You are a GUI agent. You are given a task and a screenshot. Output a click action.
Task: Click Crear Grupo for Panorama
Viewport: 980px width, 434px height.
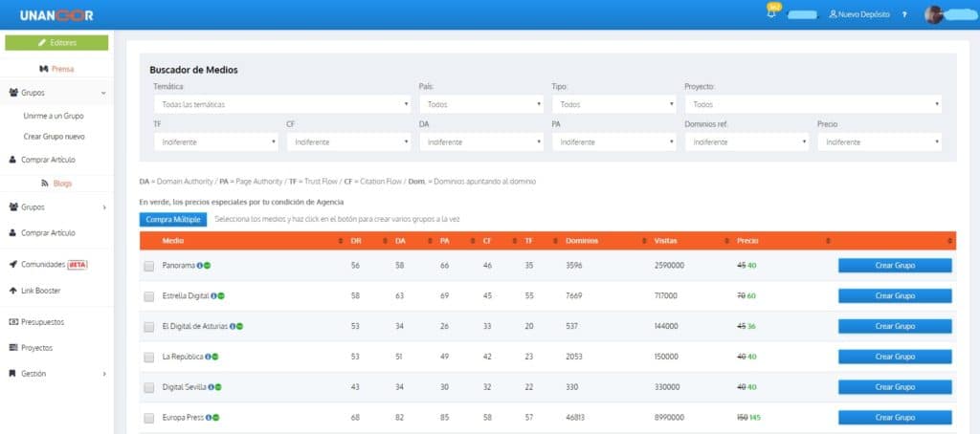pos(895,266)
